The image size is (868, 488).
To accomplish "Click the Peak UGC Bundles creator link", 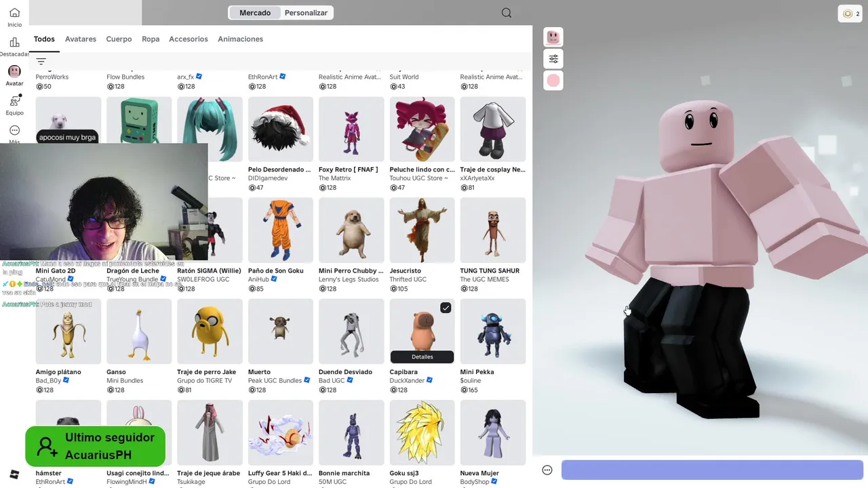I will 275,381.
